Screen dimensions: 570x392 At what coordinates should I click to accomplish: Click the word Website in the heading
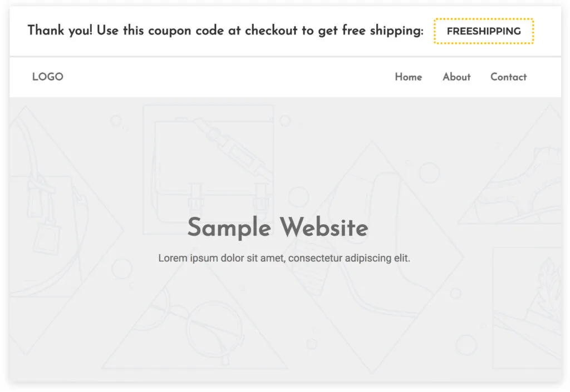pyautogui.click(x=323, y=227)
